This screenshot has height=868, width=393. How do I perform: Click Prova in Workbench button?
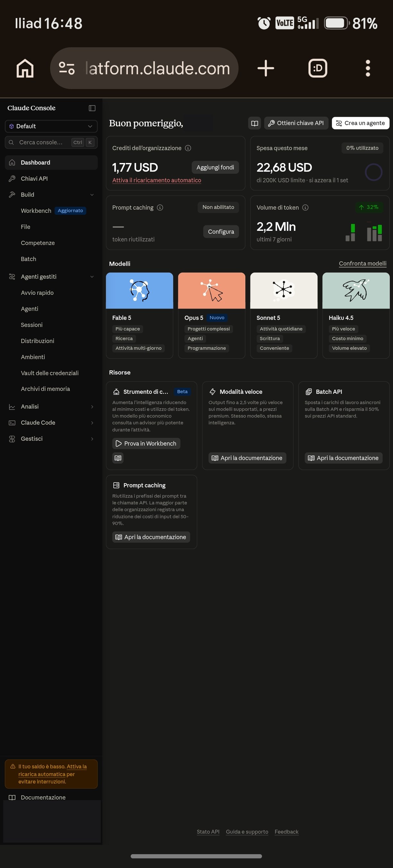pos(146,444)
